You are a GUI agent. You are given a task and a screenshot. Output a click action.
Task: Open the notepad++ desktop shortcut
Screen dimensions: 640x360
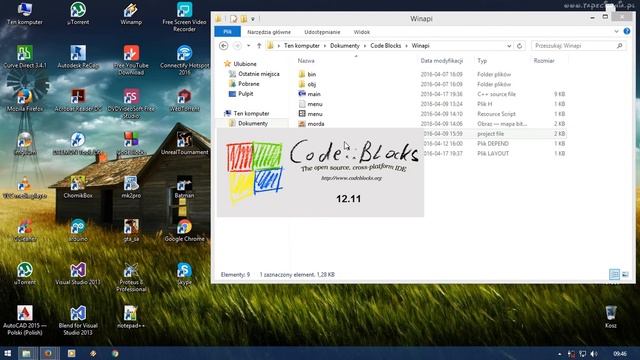pos(131,317)
